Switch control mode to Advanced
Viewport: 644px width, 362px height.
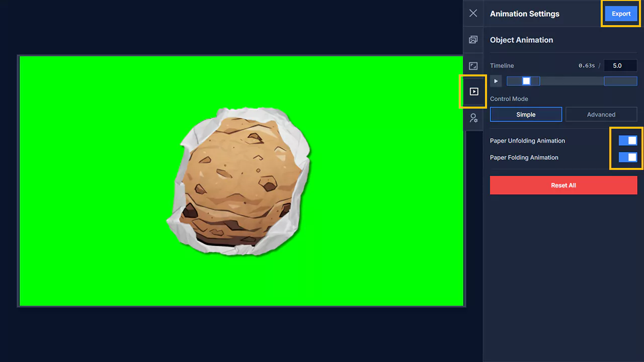(x=601, y=115)
